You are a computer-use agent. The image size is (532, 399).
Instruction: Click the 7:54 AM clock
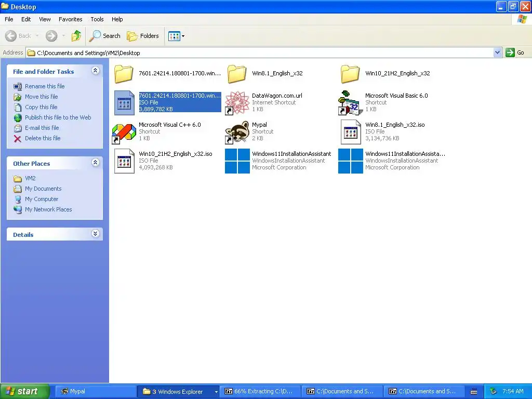tap(513, 392)
